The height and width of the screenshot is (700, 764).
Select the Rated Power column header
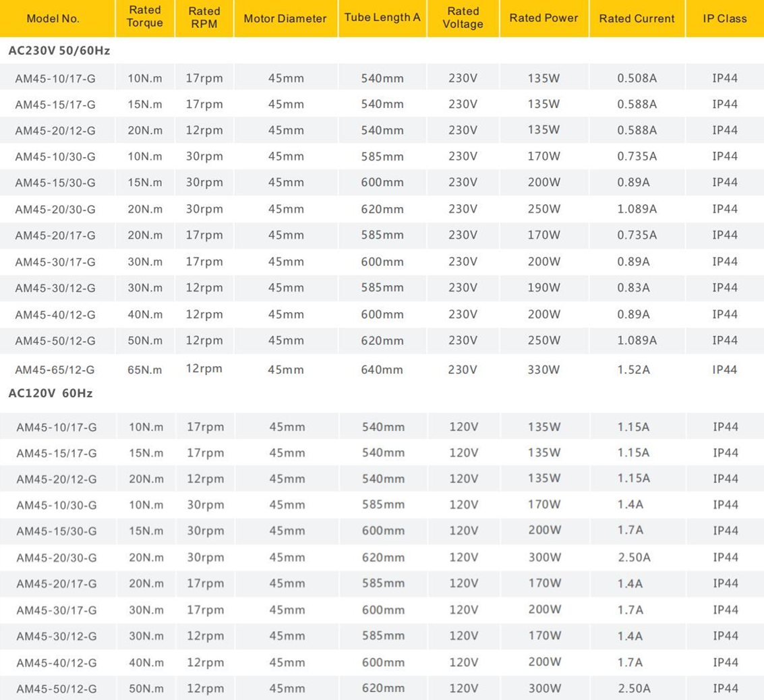click(x=543, y=18)
